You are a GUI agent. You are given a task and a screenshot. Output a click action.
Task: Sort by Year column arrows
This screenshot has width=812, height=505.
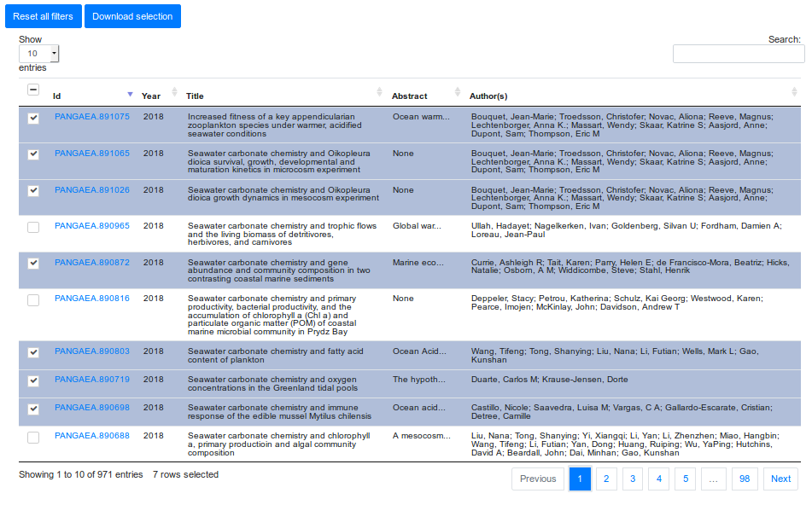(174, 92)
